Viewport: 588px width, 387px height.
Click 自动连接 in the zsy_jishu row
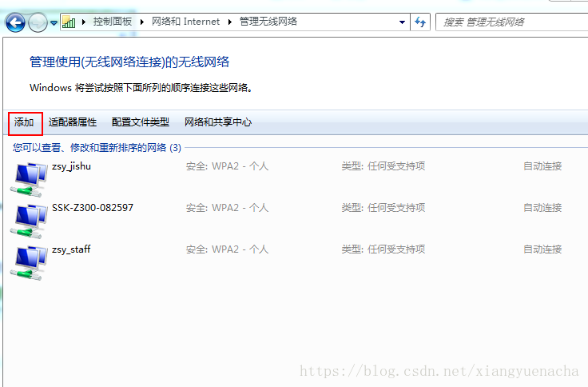542,166
